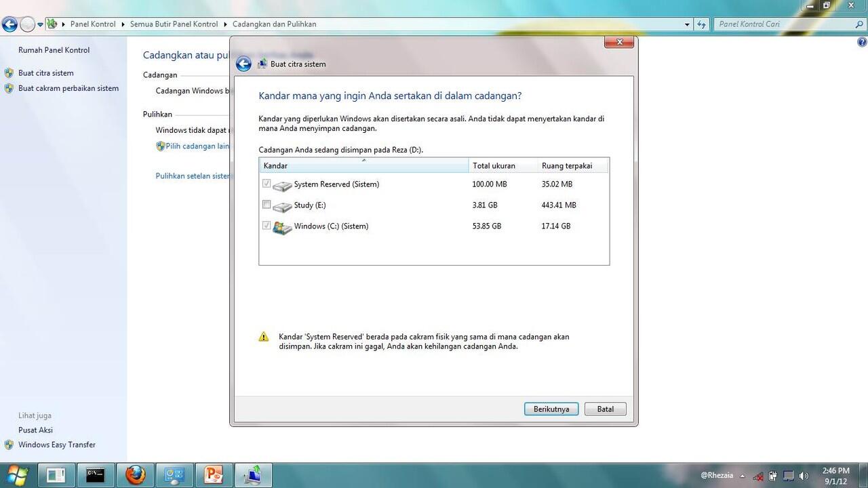Click the yellow warning triangle icon

coord(264,337)
